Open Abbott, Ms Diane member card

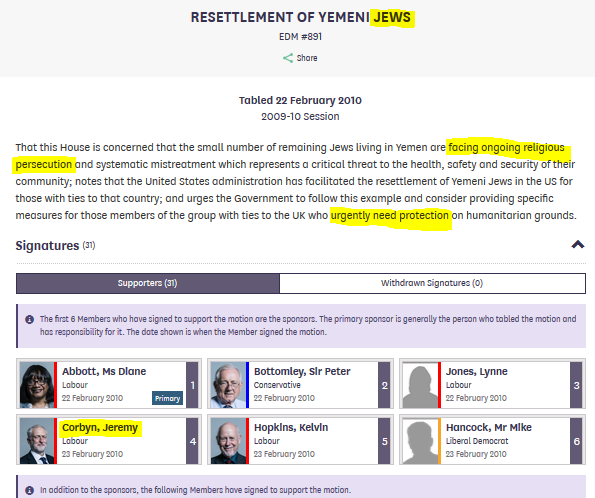109,384
